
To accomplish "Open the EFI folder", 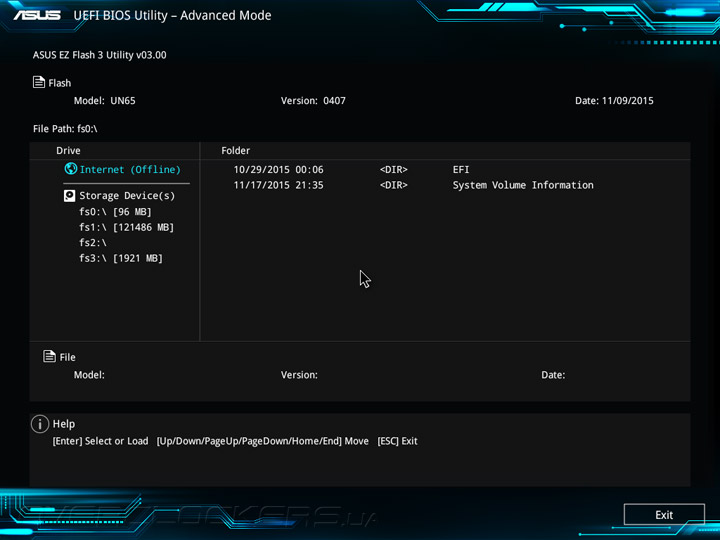I will [x=461, y=169].
